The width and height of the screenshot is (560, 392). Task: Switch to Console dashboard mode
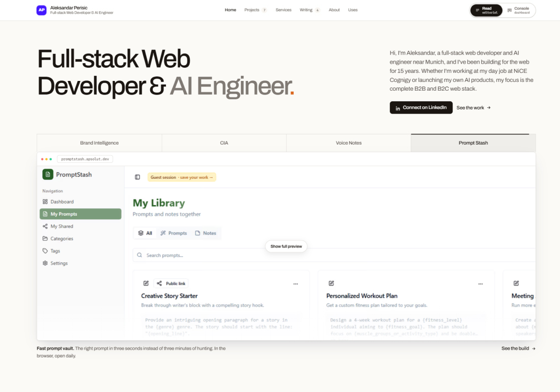[x=519, y=10]
